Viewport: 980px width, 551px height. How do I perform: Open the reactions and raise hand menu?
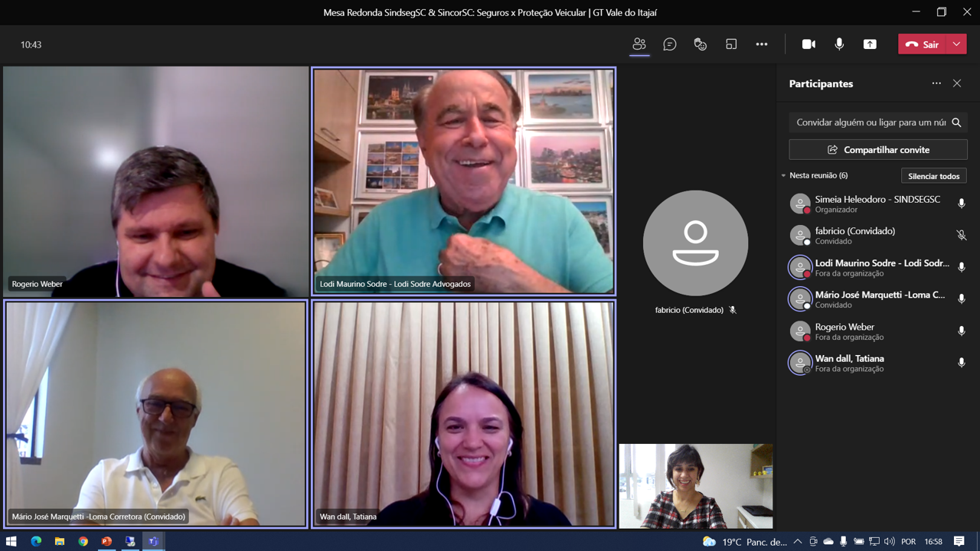tap(700, 44)
